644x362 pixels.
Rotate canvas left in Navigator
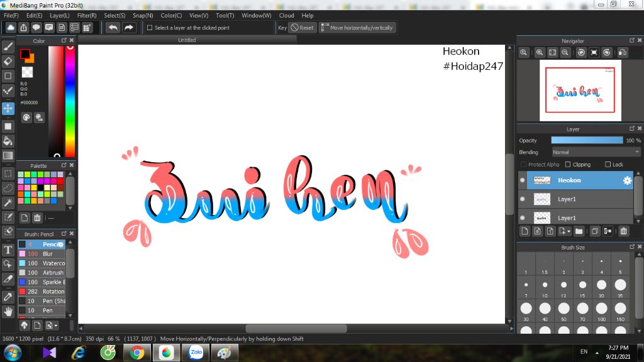click(581, 53)
